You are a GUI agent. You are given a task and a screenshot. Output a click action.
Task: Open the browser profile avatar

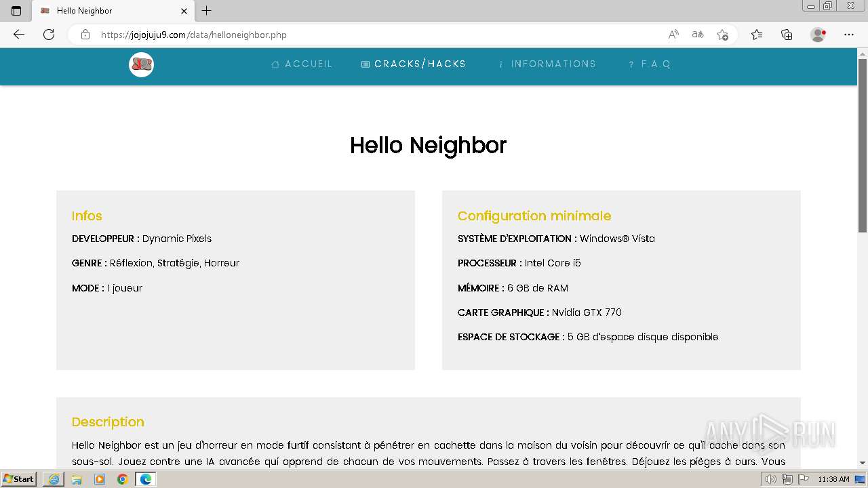point(818,35)
